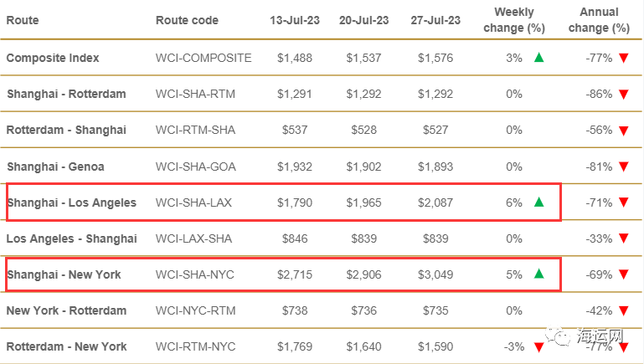Click the New York - Rotterdam route name
This screenshot has width=644, height=364.
66,310
